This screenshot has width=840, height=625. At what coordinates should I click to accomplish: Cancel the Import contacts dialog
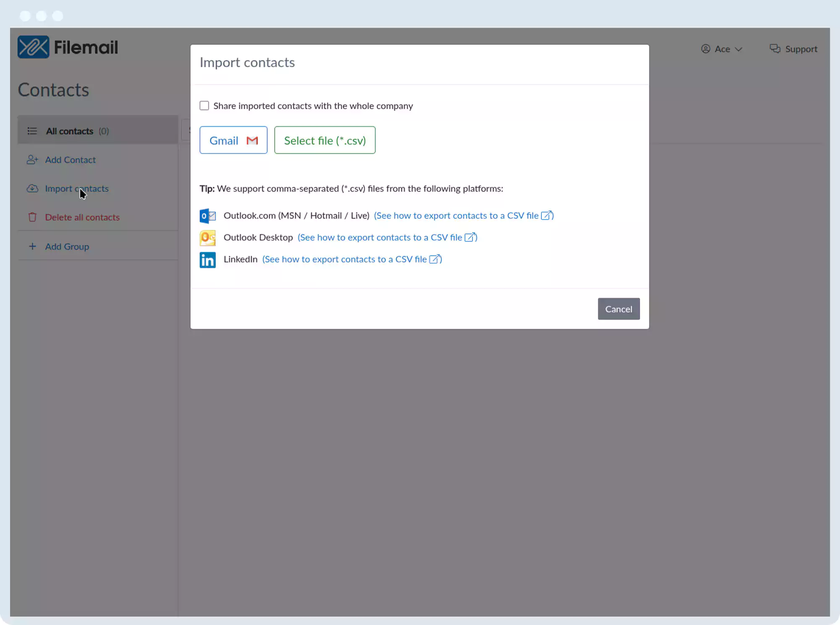618,309
